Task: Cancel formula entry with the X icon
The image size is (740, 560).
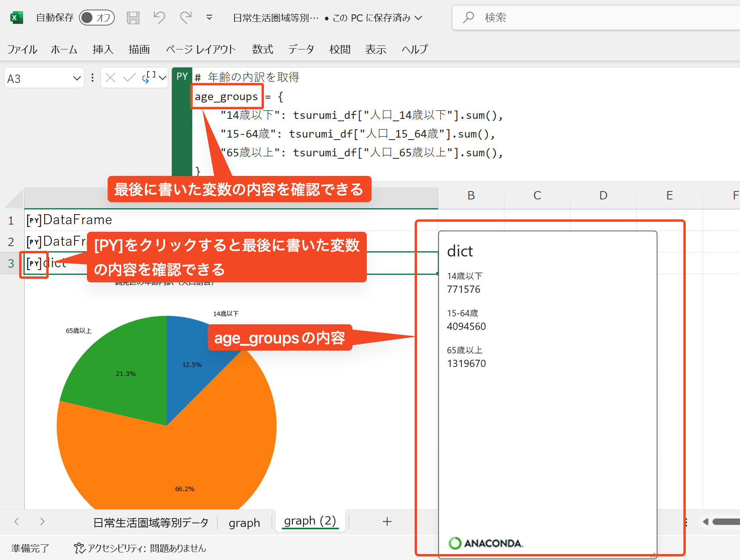Action: click(x=111, y=78)
